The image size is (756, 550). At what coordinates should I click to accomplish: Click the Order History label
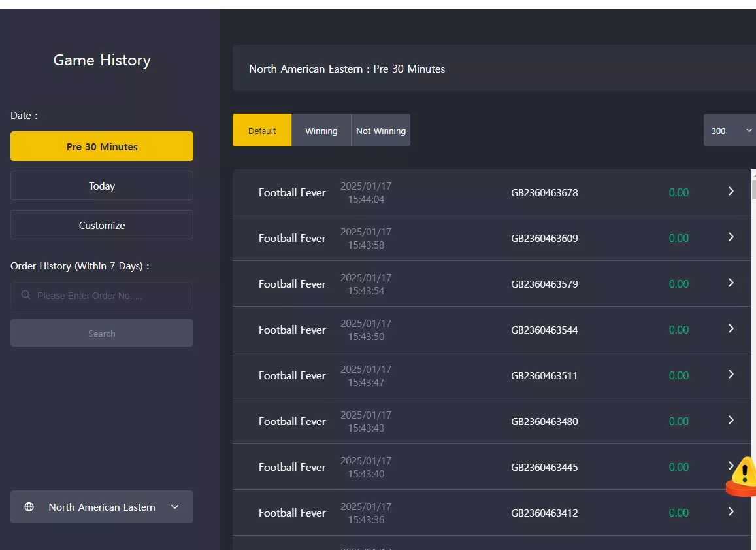[80, 266]
